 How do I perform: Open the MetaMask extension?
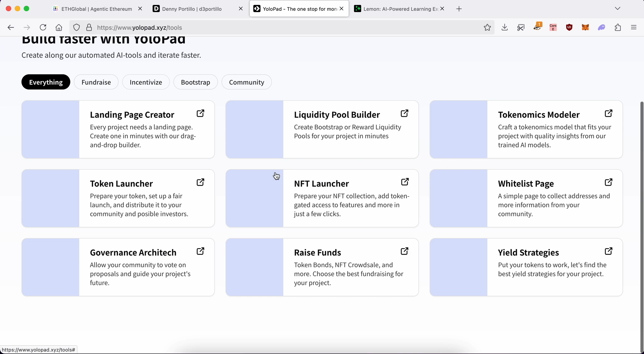pyautogui.click(x=586, y=27)
